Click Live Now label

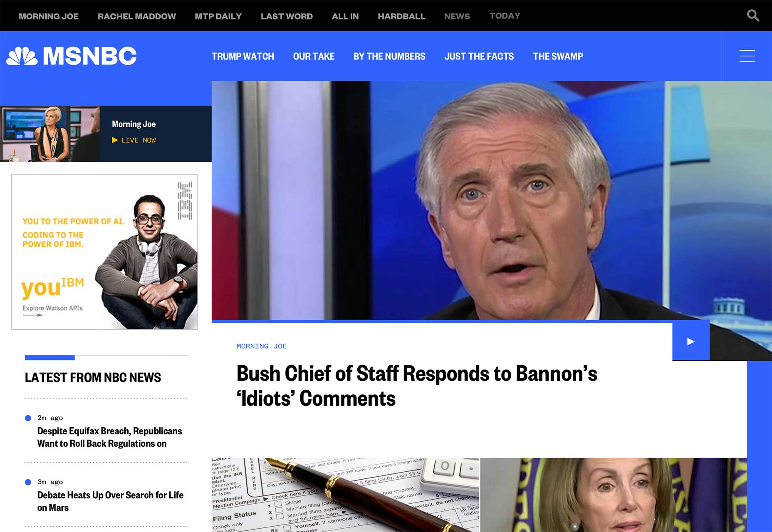(x=139, y=140)
